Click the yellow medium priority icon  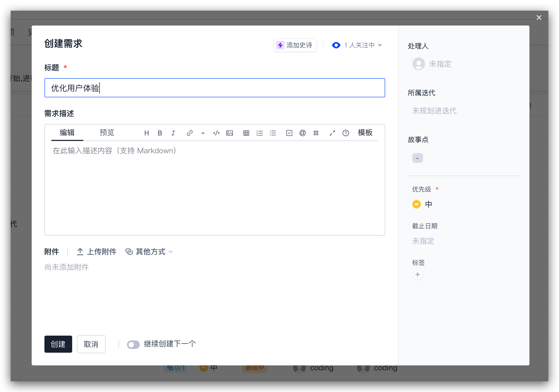(x=417, y=204)
